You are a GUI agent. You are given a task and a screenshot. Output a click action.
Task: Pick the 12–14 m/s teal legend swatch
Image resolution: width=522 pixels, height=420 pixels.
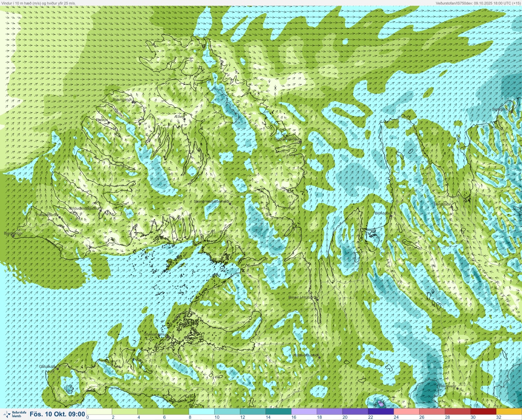(253, 411)
